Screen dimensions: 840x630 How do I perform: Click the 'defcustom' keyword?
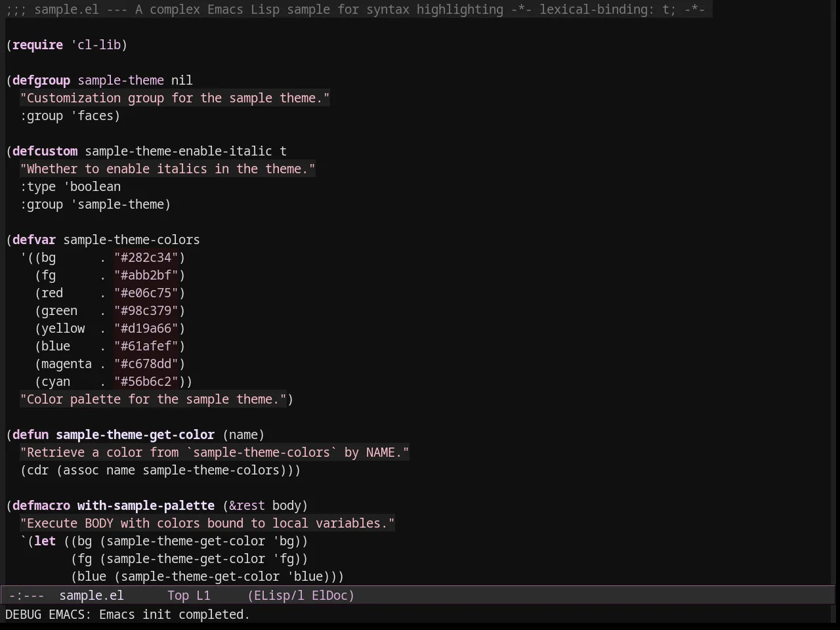(45, 151)
